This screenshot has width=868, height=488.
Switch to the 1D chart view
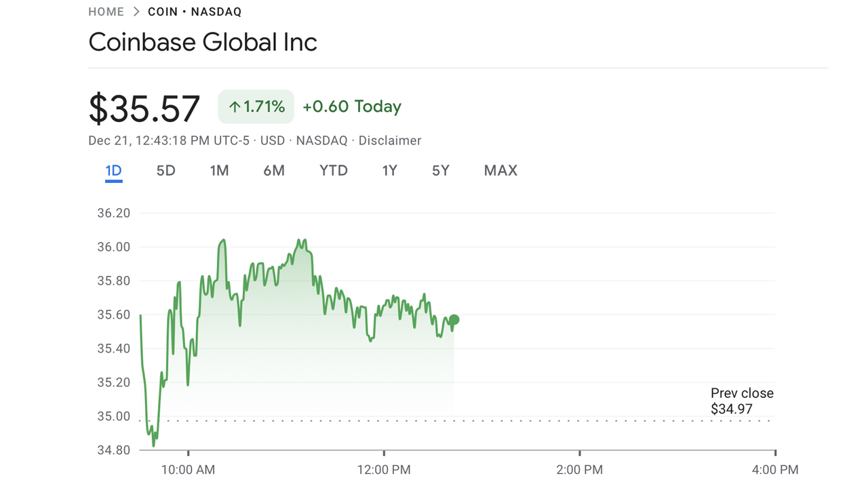coord(113,171)
